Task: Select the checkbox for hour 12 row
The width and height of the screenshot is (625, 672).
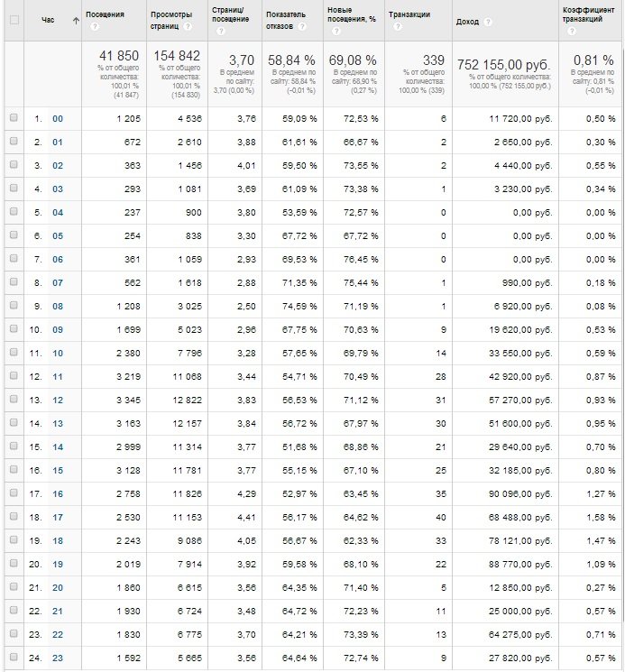Action: click(x=13, y=400)
